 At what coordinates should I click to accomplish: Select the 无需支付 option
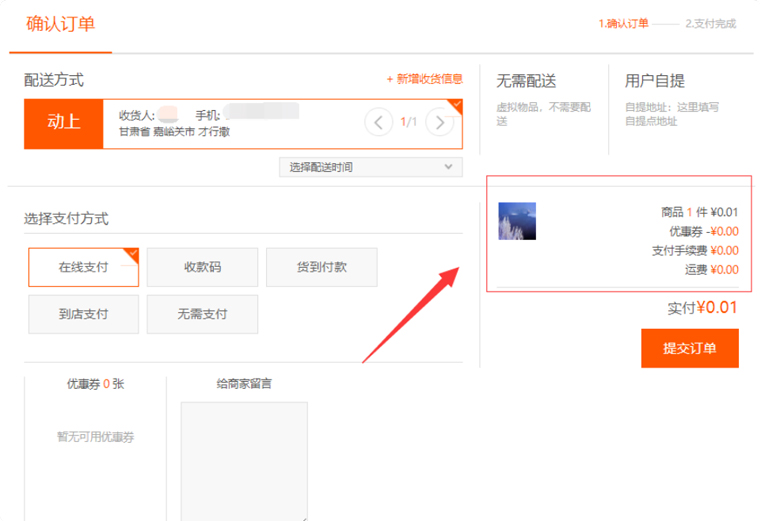[202, 314]
